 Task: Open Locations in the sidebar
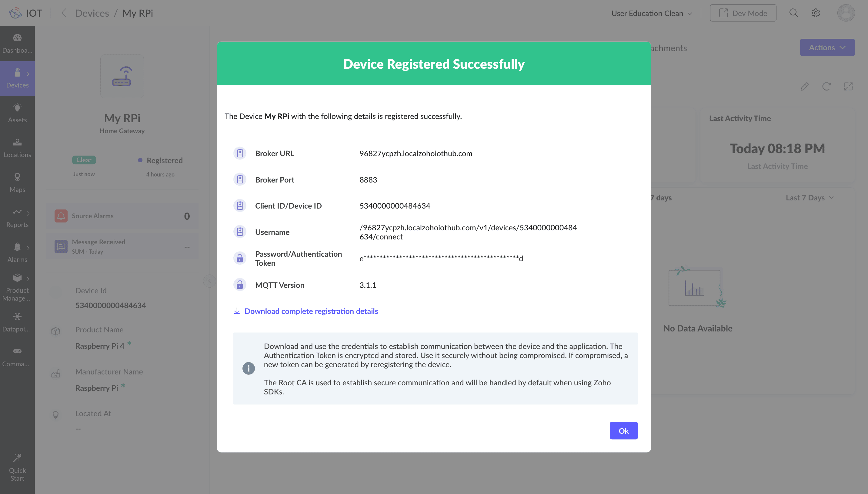pos(17,148)
